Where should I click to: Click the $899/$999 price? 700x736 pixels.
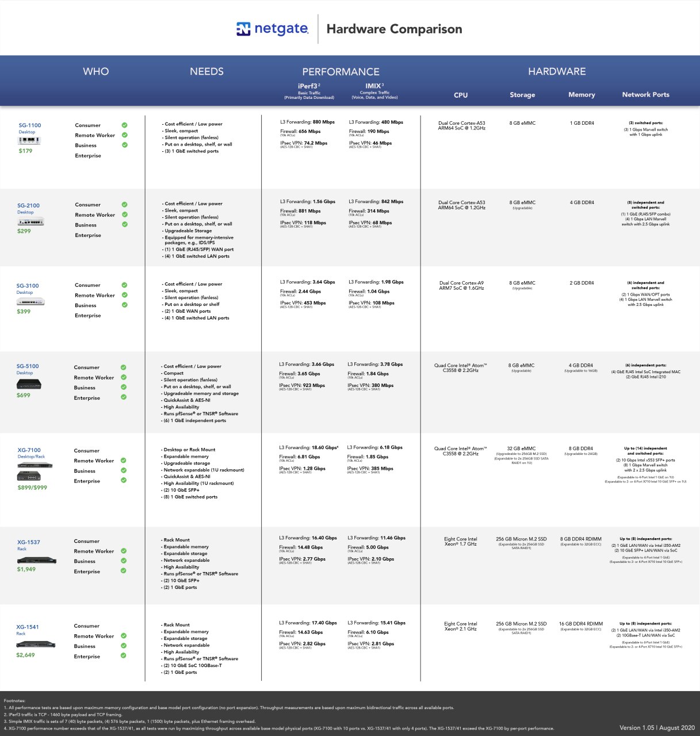point(32,487)
